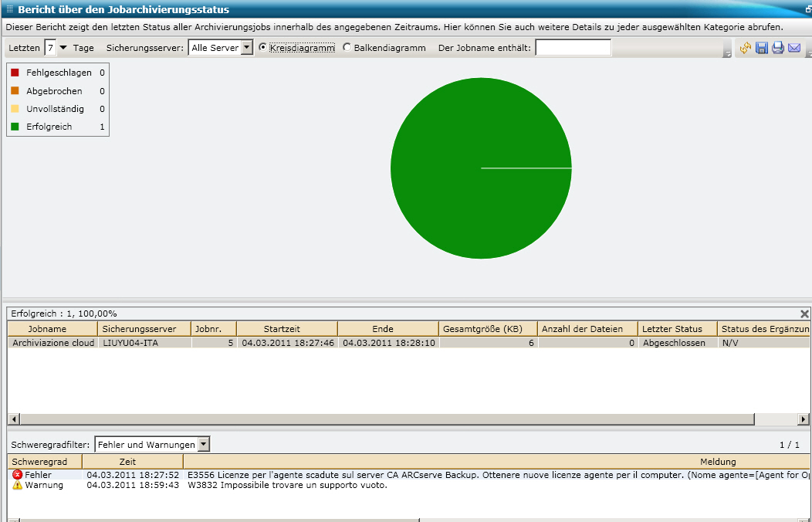812x522 pixels.
Task: Open the Sicherungsserver Alle Server dropdown
Action: [247, 48]
